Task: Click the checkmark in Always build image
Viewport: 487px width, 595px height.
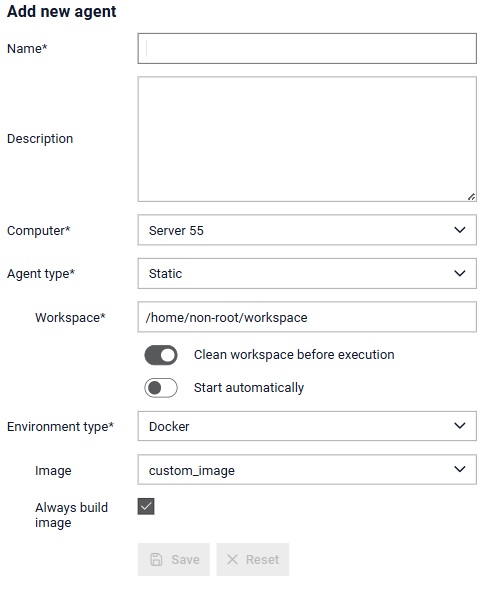Action: tap(146, 506)
